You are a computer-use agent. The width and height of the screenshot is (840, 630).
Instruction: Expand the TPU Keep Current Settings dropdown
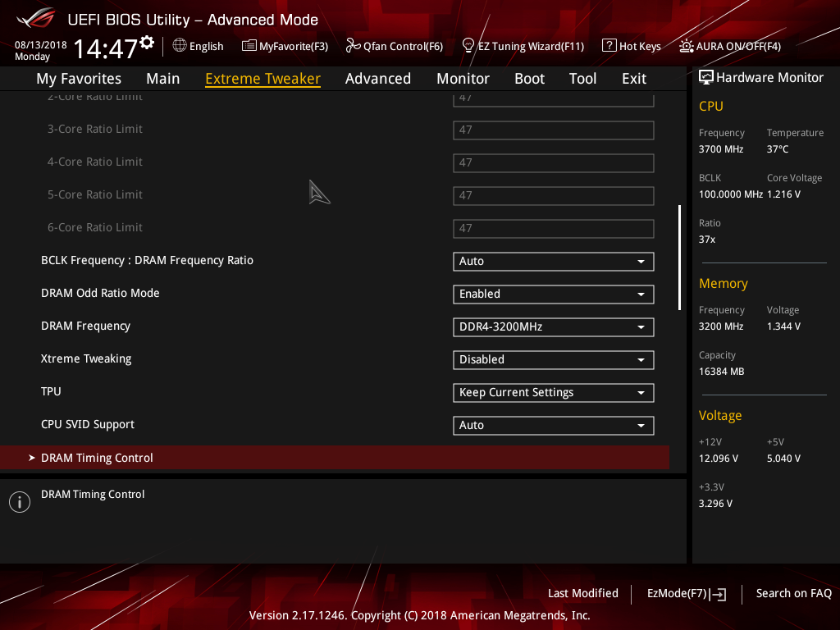(x=554, y=393)
